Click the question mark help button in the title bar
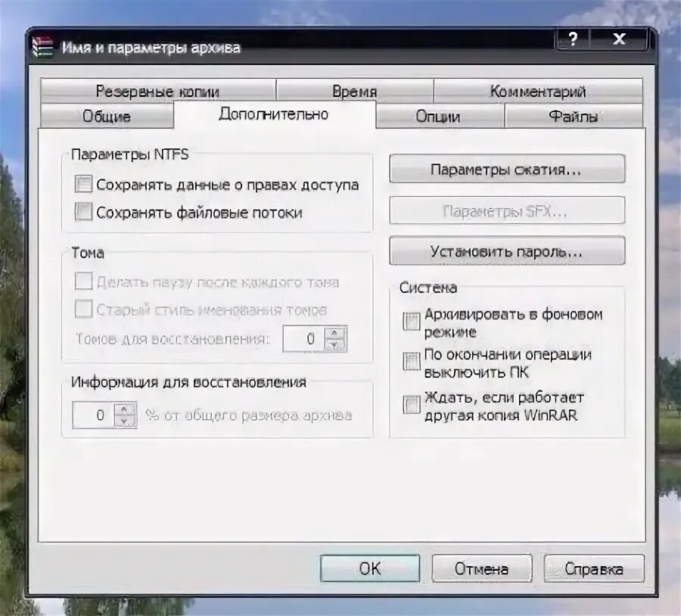Viewport: 681px width, 616px height. pyautogui.click(x=573, y=39)
